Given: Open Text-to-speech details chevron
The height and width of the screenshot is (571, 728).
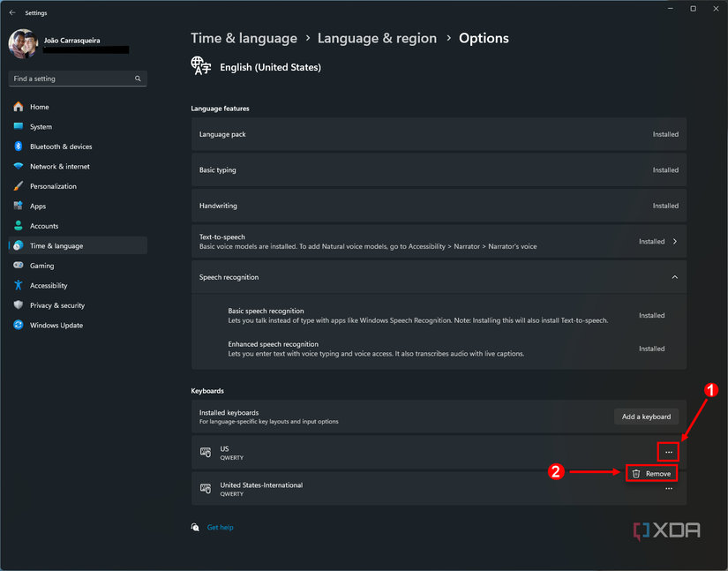Looking at the screenshot, I should coord(675,241).
